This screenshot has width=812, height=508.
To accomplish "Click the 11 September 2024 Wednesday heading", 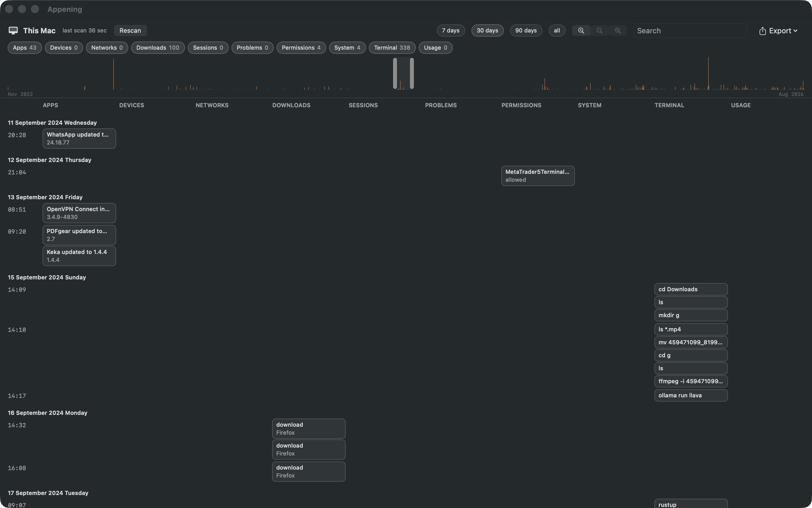I will click(x=52, y=123).
